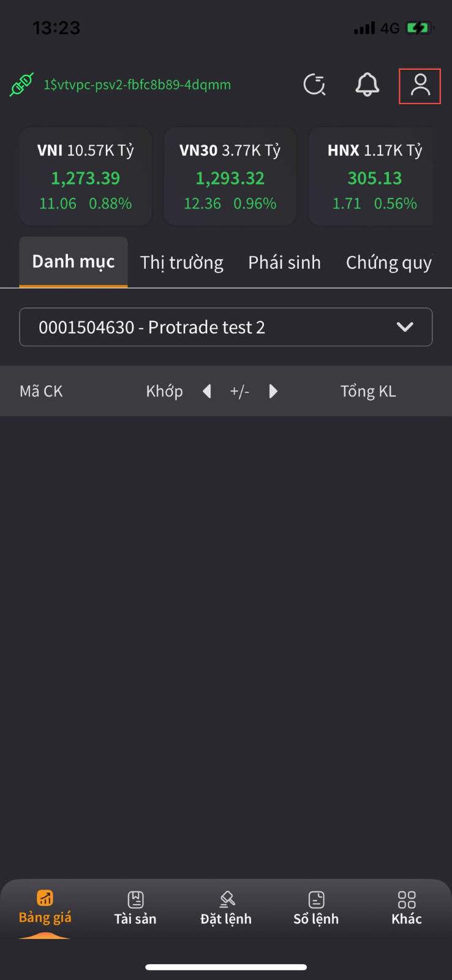Open Khác more options grid
This screenshot has height=980, width=452.
click(407, 908)
